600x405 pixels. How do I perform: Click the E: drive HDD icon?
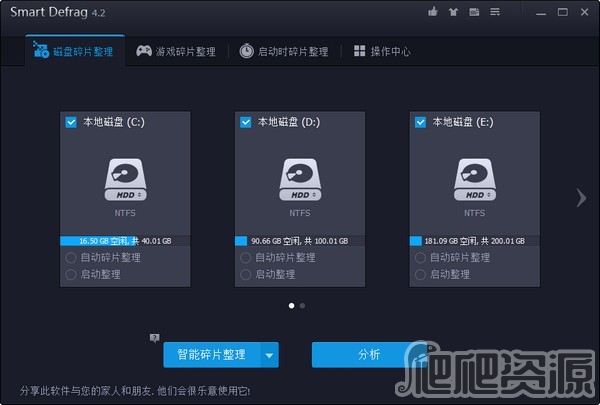pyautogui.click(x=474, y=180)
